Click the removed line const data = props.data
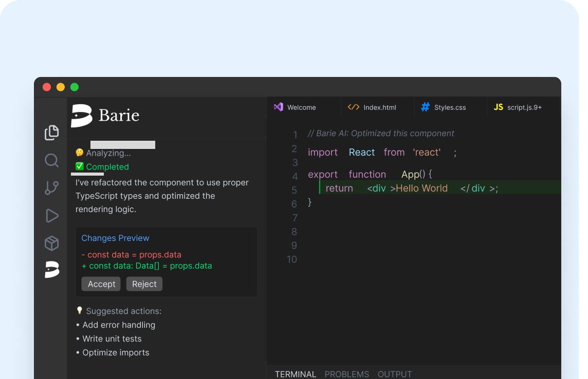This screenshot has height=379, width=588. (x=131, y=255)
